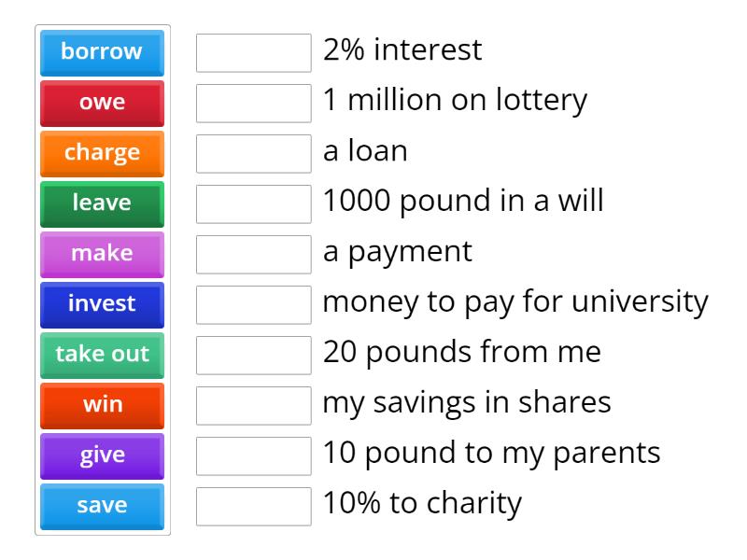
Task: Select the answer box beside "a loan"
Action: (x=253, y=154)
